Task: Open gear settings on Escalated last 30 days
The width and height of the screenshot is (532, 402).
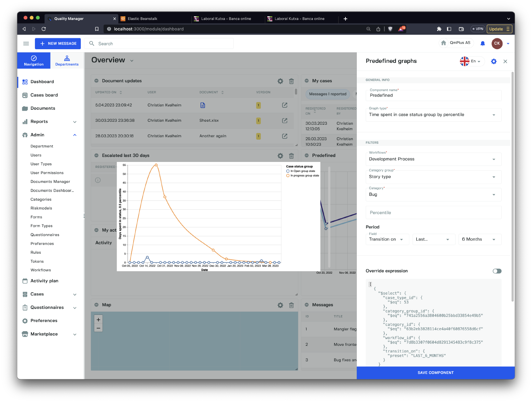Action: (280, 156)
